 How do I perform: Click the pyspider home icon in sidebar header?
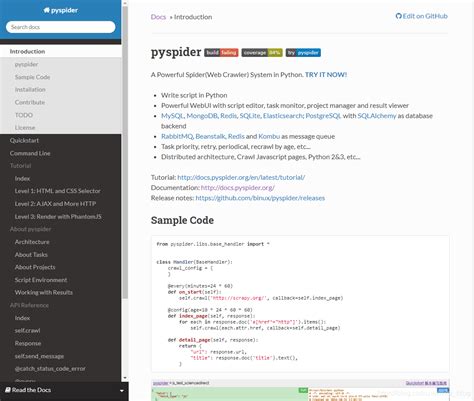pos(47,10)
